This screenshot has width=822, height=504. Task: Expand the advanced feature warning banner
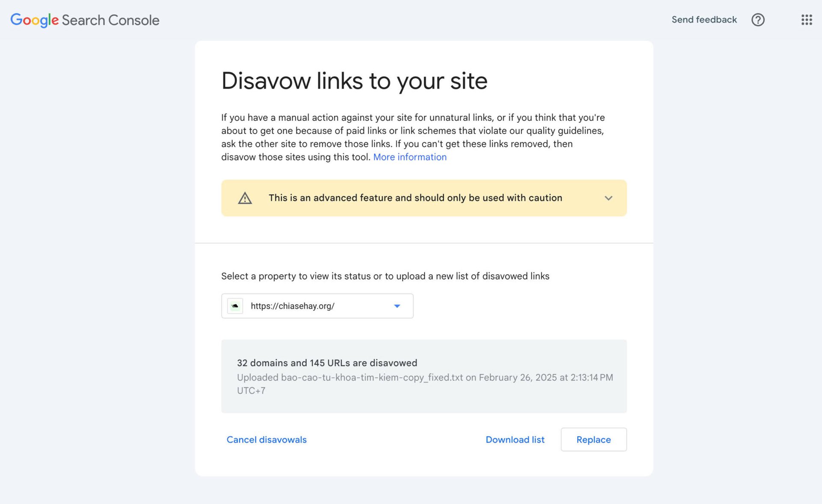pos(608,198)
